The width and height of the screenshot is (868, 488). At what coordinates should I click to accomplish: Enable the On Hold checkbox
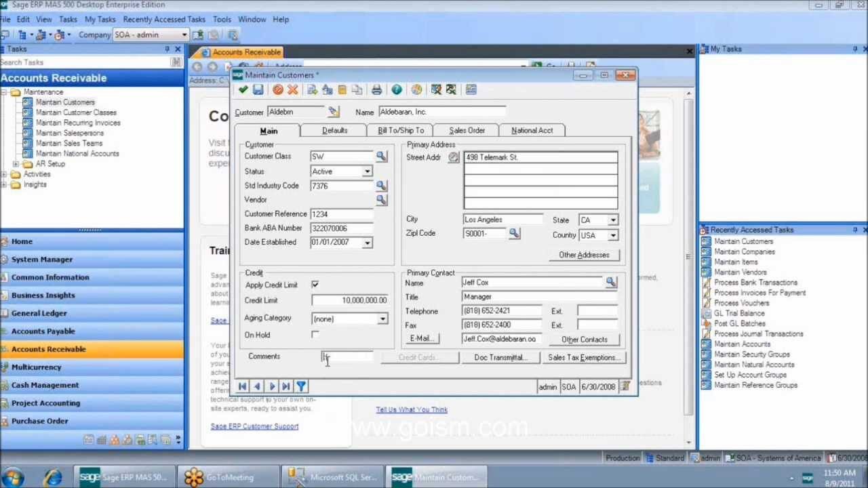(x=315, y=334)
